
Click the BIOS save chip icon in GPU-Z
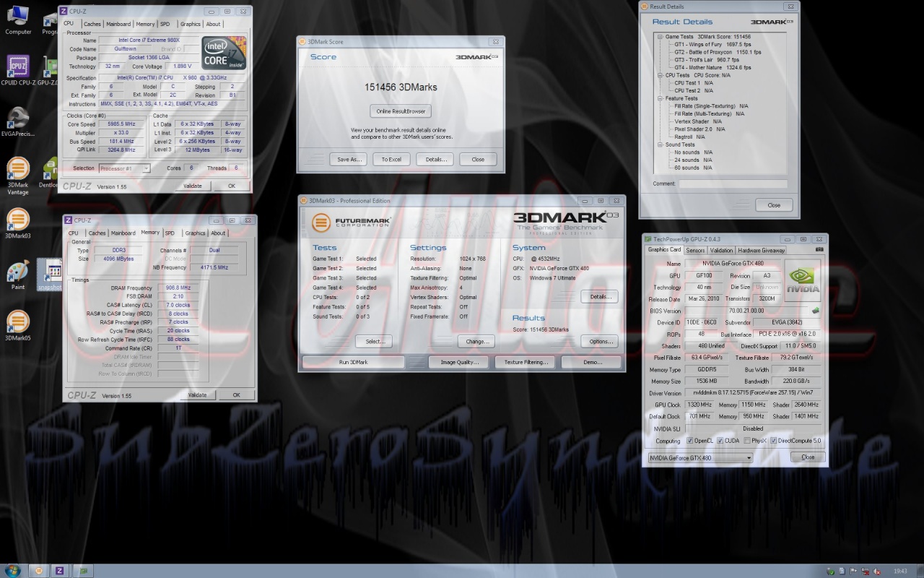pyautogui.click(x=815, y=311)
